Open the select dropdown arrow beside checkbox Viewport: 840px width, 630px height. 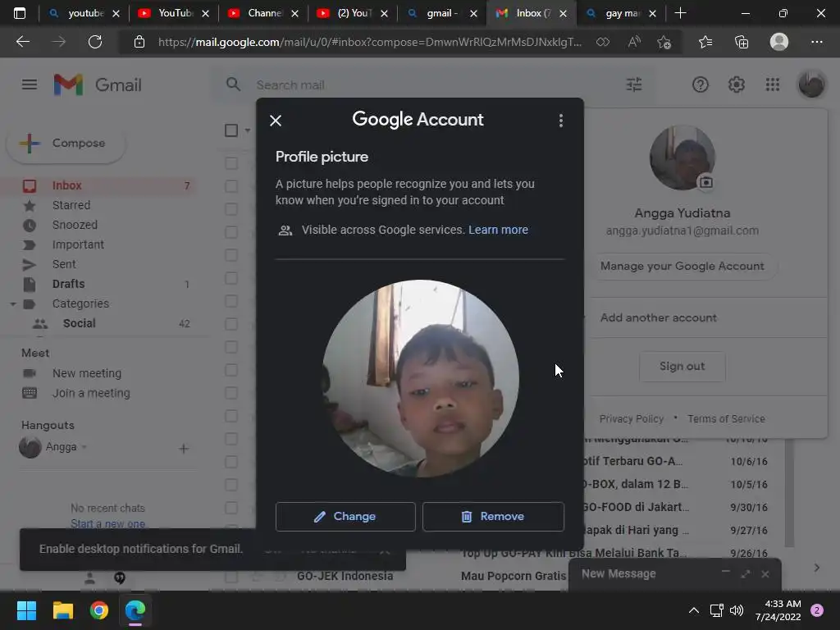coord(248,130)
